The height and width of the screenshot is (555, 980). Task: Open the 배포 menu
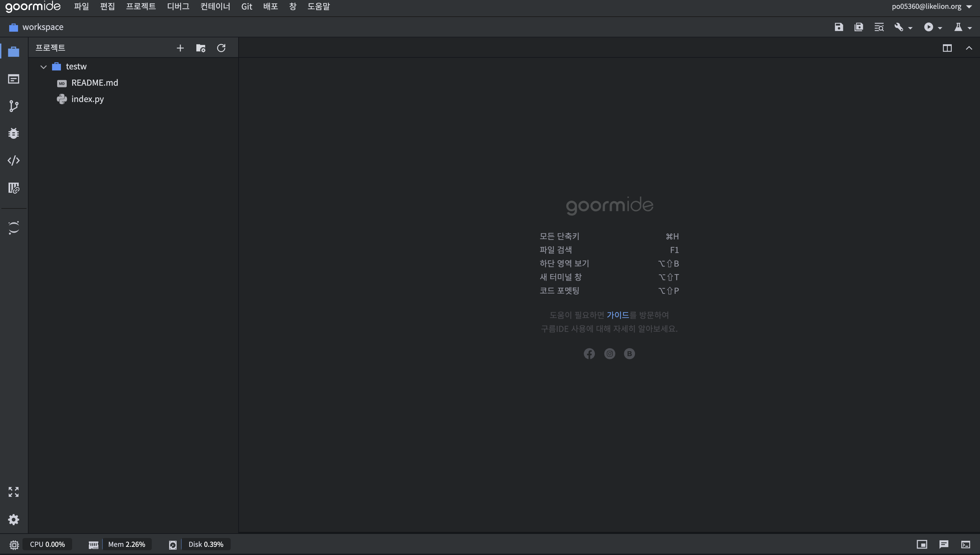[271, 6]
